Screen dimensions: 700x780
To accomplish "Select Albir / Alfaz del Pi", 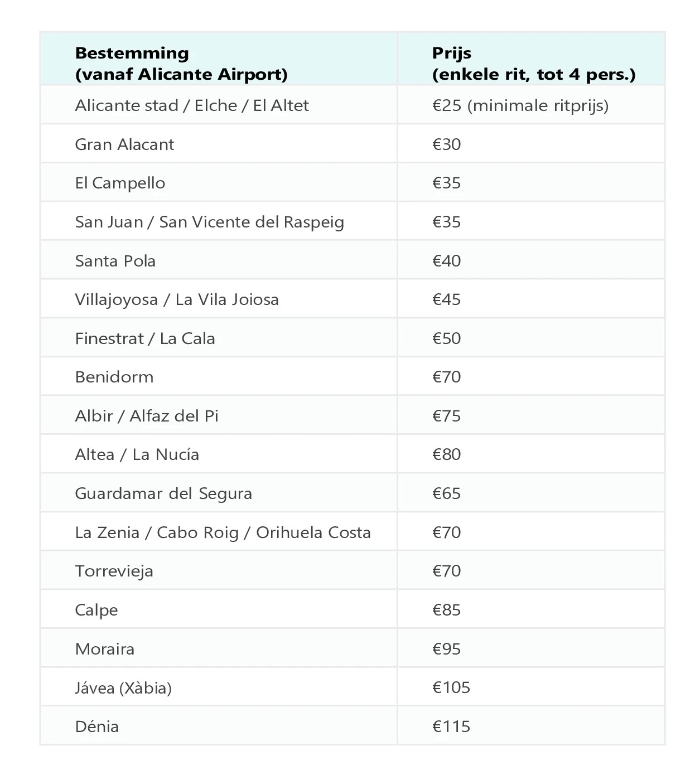I will [x=146, y=416].
